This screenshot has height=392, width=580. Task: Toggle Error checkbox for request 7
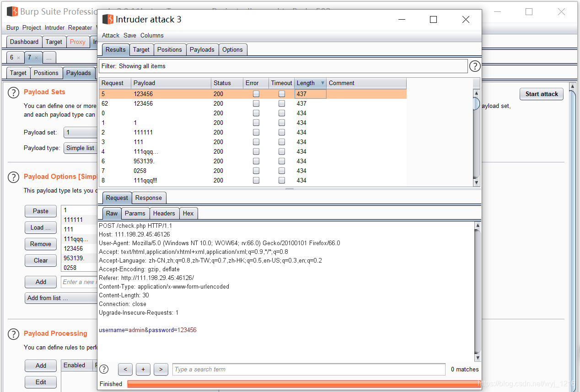tap(256, 171)
